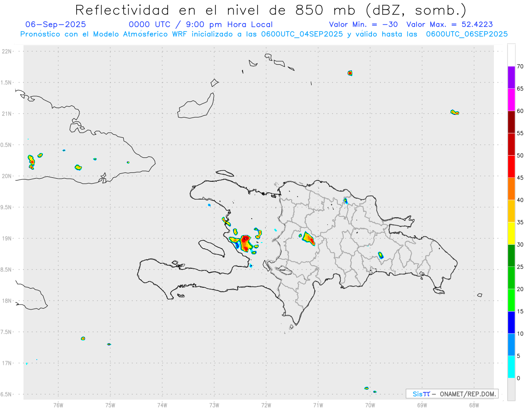Click the color bar label '0'
Viewport: 532px width, 411px height.
coord(519,378)
